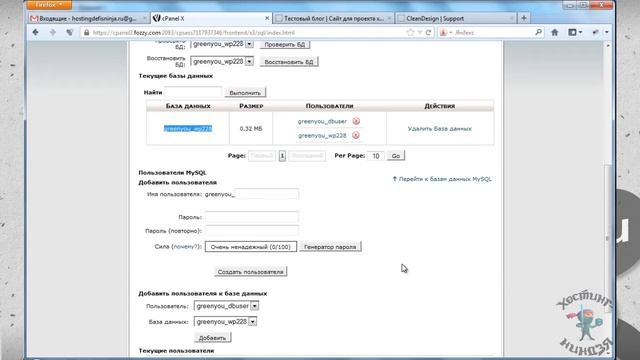Focus the Найти search field
This screenshot has width=640, height=360.
pos(193,93)
